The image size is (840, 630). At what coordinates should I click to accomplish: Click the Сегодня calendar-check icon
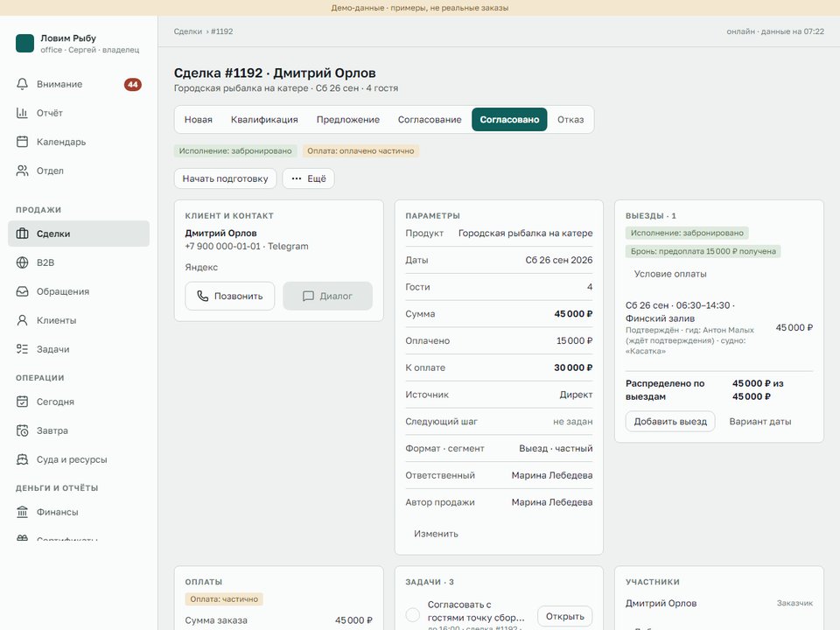[22, 402]
